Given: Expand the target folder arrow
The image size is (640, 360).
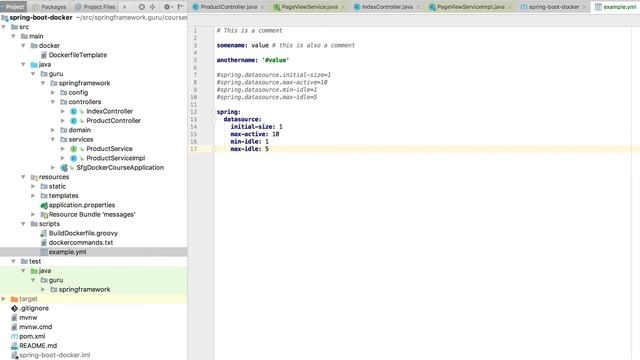Looking at the screenshot, I should [x=4, y=299].
